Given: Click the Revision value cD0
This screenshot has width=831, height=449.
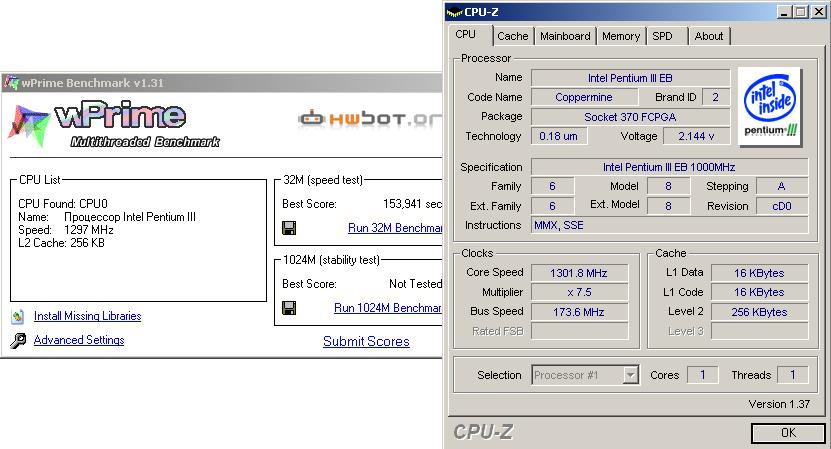Looking at the screenshot, I should point(782,206).
